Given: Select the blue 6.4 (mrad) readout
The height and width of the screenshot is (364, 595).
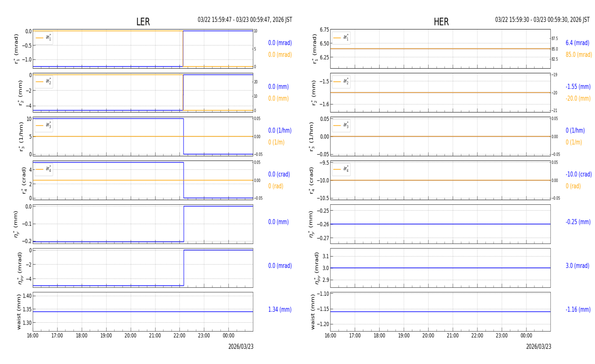Looking at the screenshot, I should tap(577, 43).
